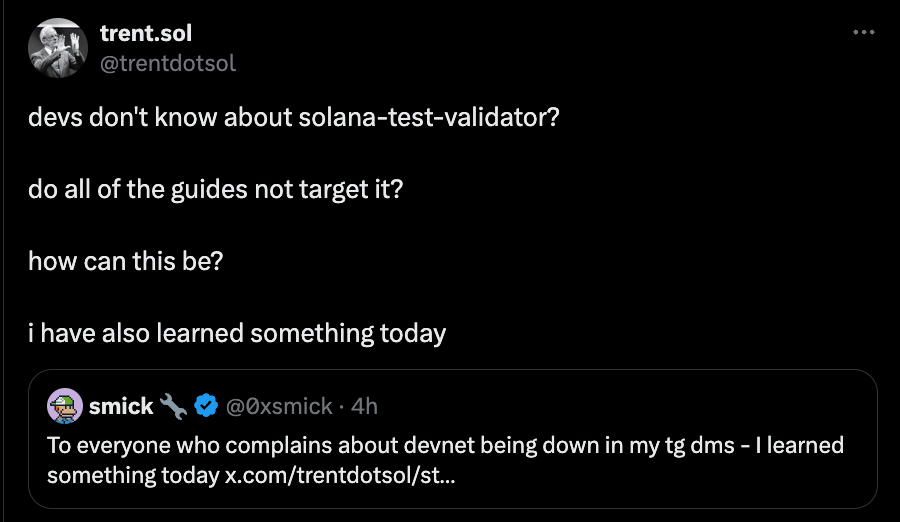Click the wrench emoji beside smick
Viewport: 900px width, 522px height.
pos(173,406)
